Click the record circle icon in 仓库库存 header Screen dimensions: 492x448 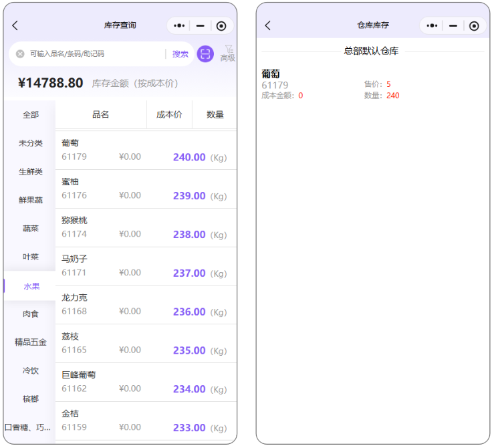click(474, 26)
